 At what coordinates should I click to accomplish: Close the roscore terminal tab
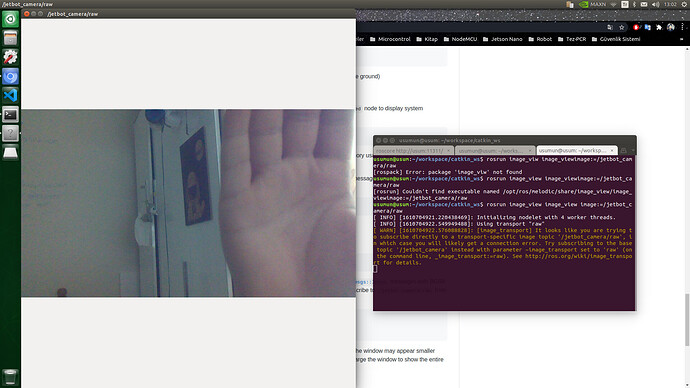pyautogui.click(x=448, y=150)
